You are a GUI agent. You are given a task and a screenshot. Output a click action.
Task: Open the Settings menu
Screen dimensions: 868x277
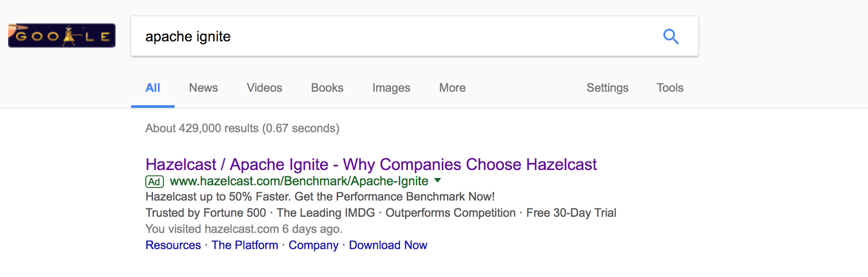pyautogui.click(x=607, y=88)
